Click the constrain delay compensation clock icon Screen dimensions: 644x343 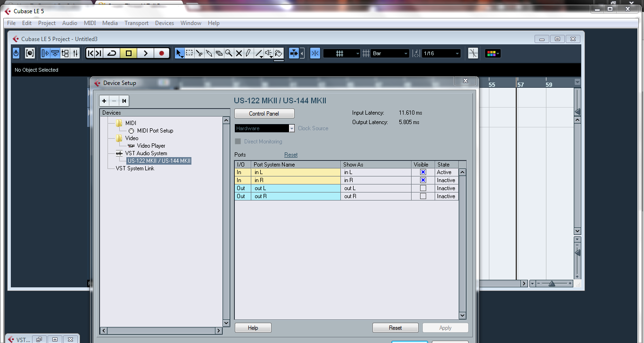pos(30,53)
